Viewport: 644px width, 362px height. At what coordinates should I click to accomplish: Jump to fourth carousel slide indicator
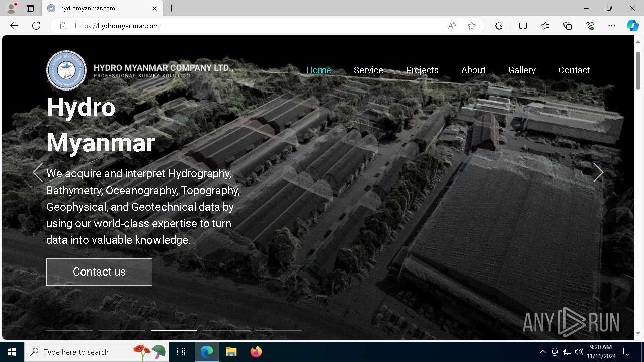pos(226,330)
